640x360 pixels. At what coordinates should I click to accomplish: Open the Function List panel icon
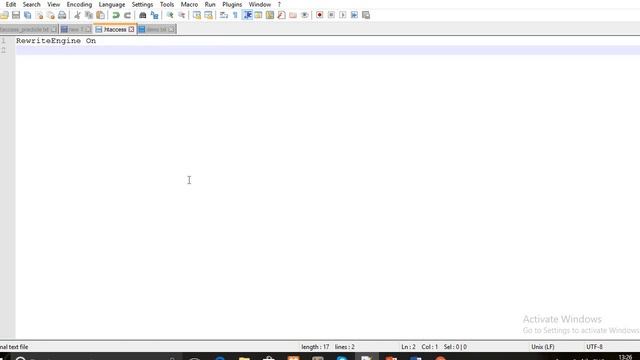coord(281,15)
